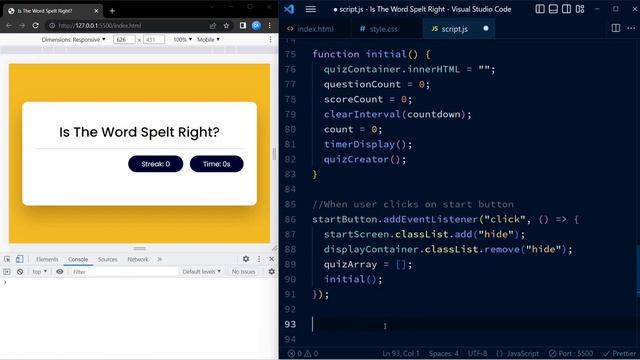Click the code text 'clearInterval(countdown);'

(x=397, y=114)
